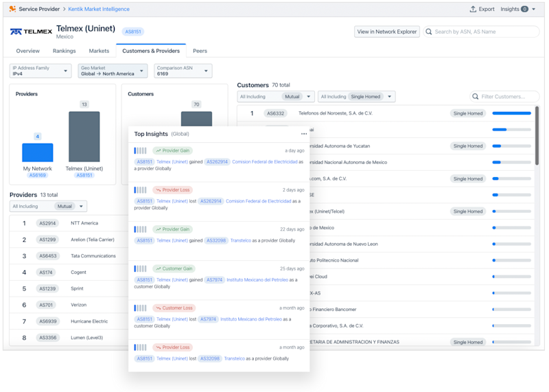Click the Export upload icon
The width and height of the screenshot is (549, 392).
tap(473, 9)
